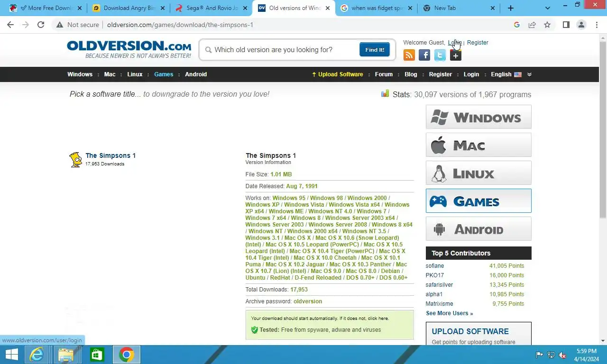Open Linux in navigation bar

point(135,74)
